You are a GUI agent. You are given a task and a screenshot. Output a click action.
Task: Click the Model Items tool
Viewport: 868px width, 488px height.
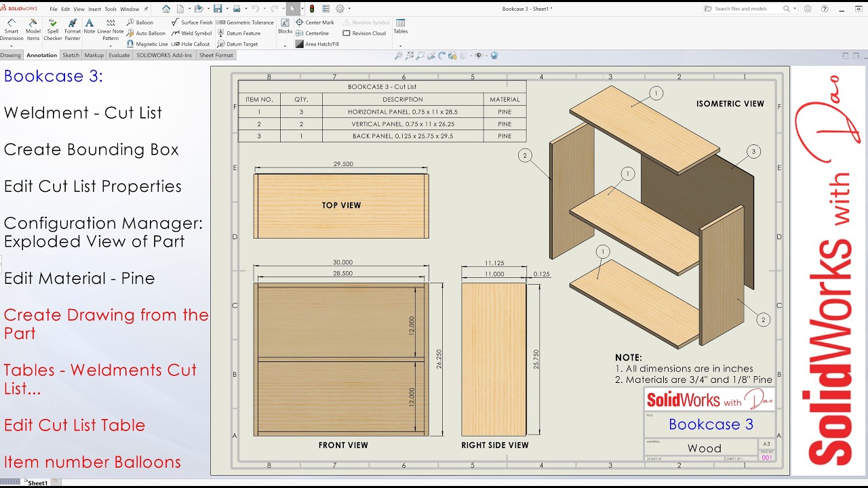[x=33, y=30]
